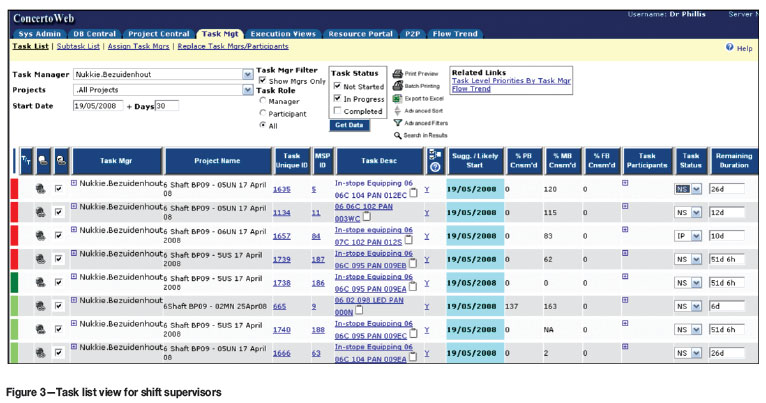Click the Print Preview printer icon
This screenshot has height=403, width=766.
tap(397, 74)
